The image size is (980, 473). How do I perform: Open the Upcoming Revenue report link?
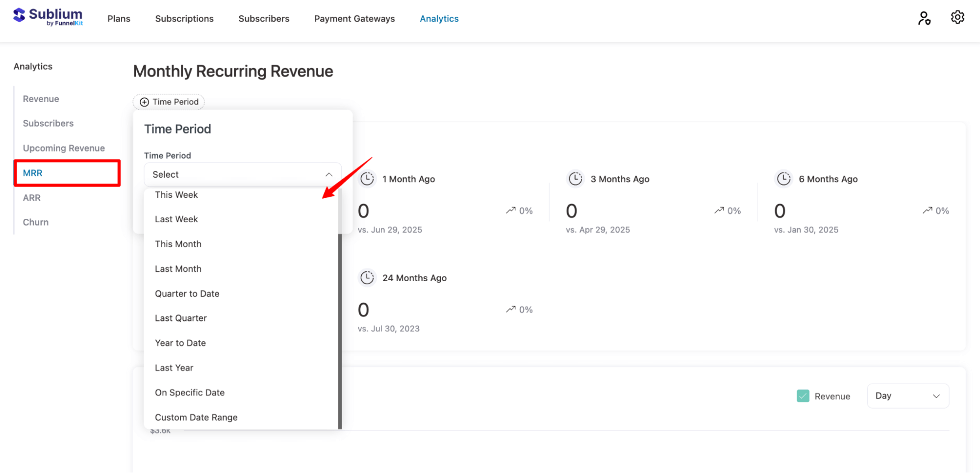coord(64,148)
